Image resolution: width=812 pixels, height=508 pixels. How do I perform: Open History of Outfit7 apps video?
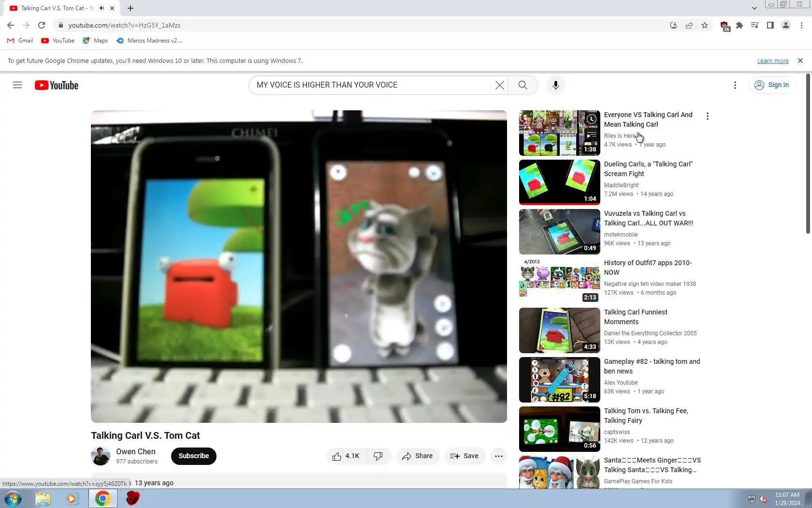(x=648, y=268)
